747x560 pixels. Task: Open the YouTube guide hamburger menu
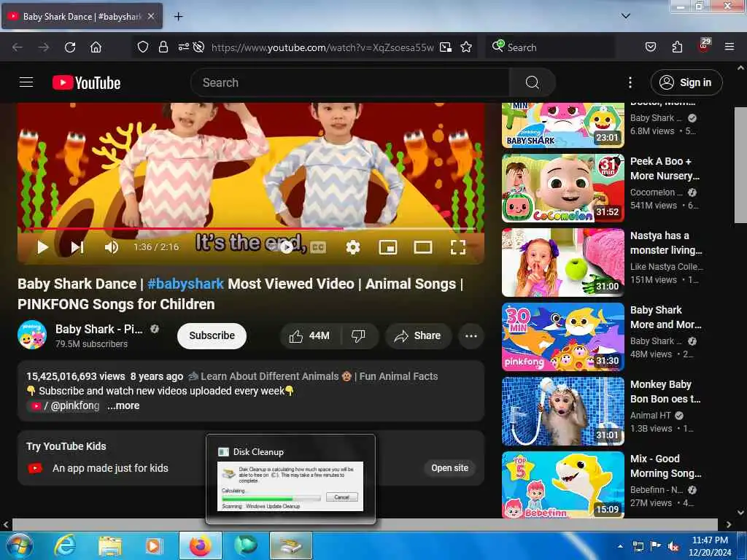[x=26, y=82]
